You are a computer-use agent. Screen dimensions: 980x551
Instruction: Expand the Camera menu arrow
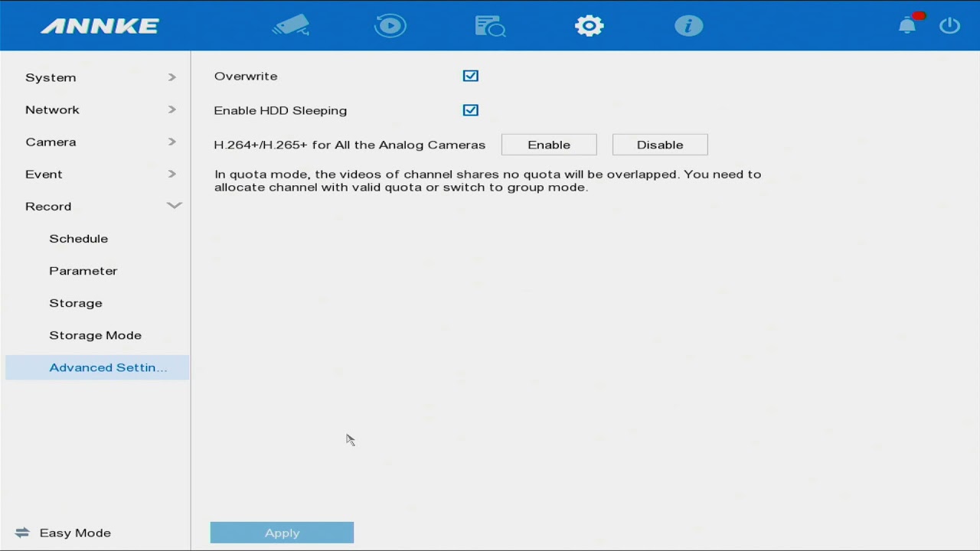click(172, 142)
